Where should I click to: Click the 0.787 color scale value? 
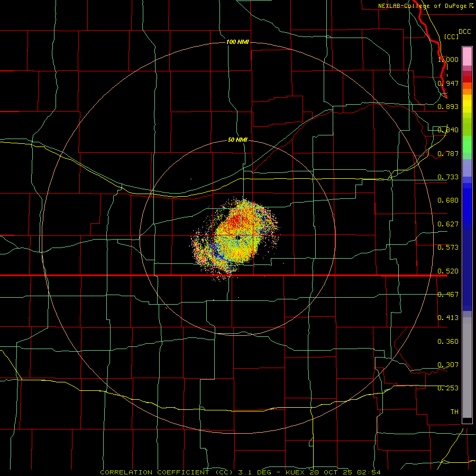click(448, 153)
